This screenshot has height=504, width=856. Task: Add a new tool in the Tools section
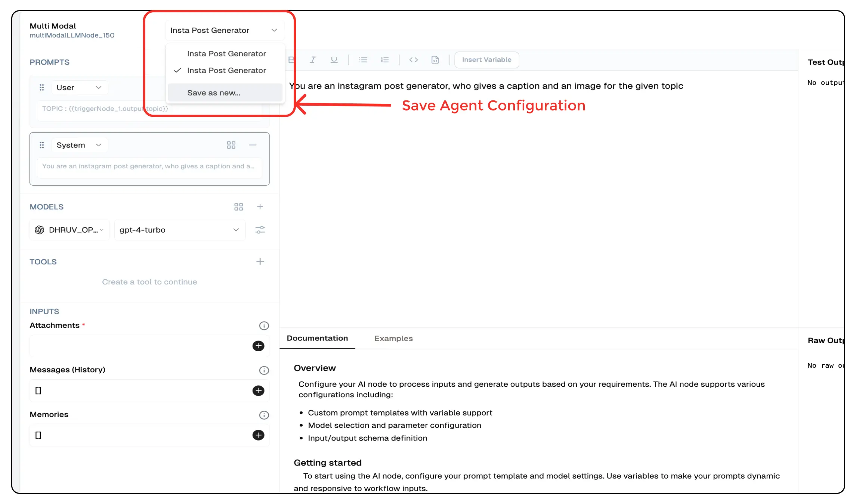(x=260, y=261)
